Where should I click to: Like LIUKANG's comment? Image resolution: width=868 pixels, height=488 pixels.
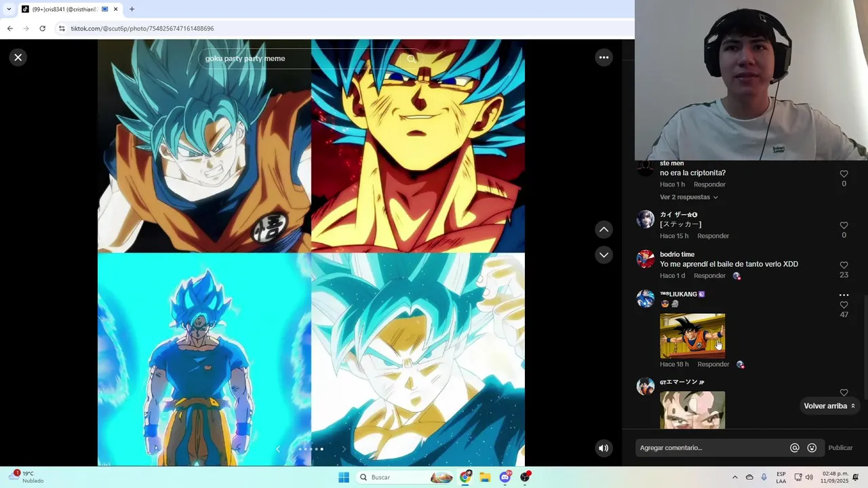pyautogui.click(x=844, y=305)
